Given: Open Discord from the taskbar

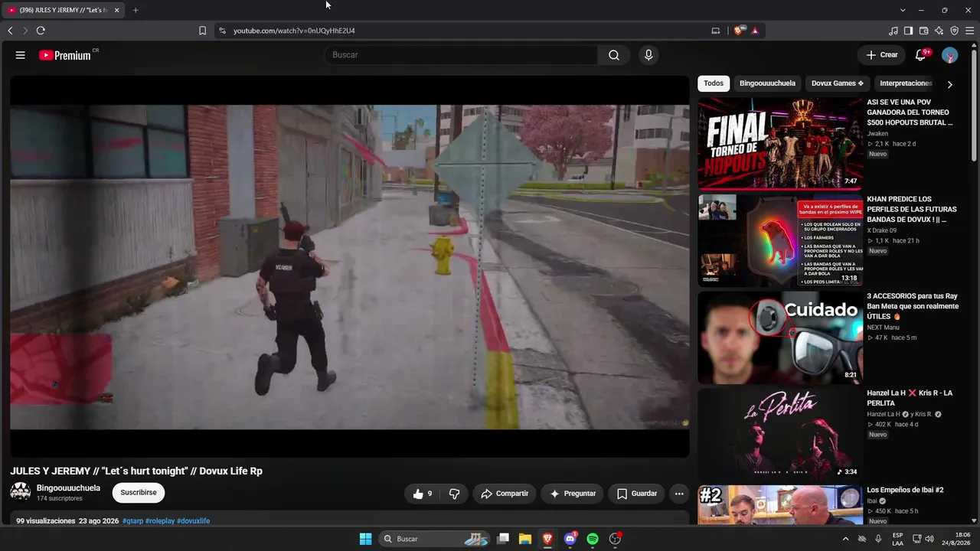Looking at the screenshot, I should pyautogui.click(x=570, y=539).
